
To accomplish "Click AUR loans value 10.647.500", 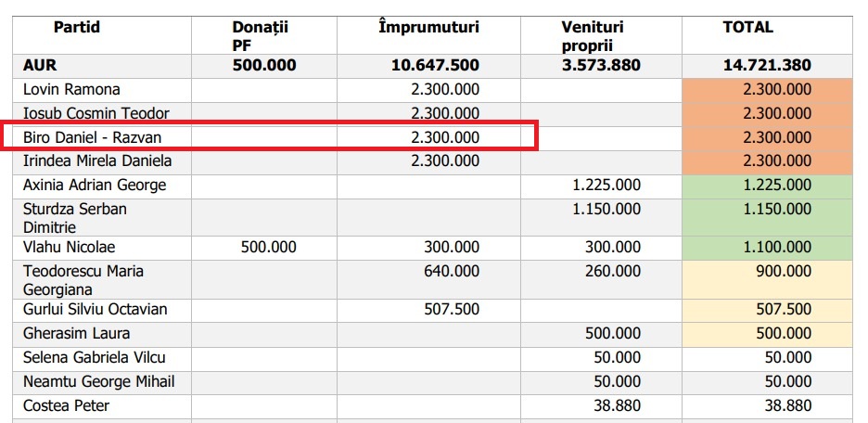I will [x=437, y=66].
